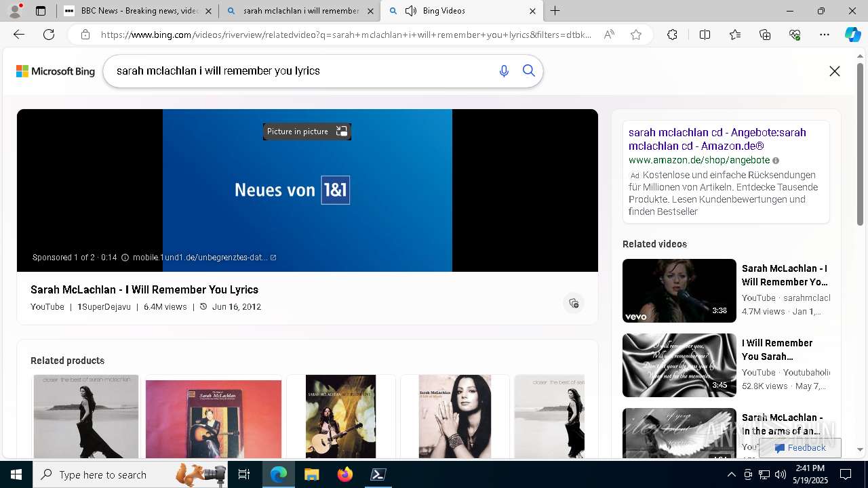The width and height of the screenshot is (868, 488).
Task: Open Settings and more ellipsis
Action: pyautogui.click(x=825, y=35)
